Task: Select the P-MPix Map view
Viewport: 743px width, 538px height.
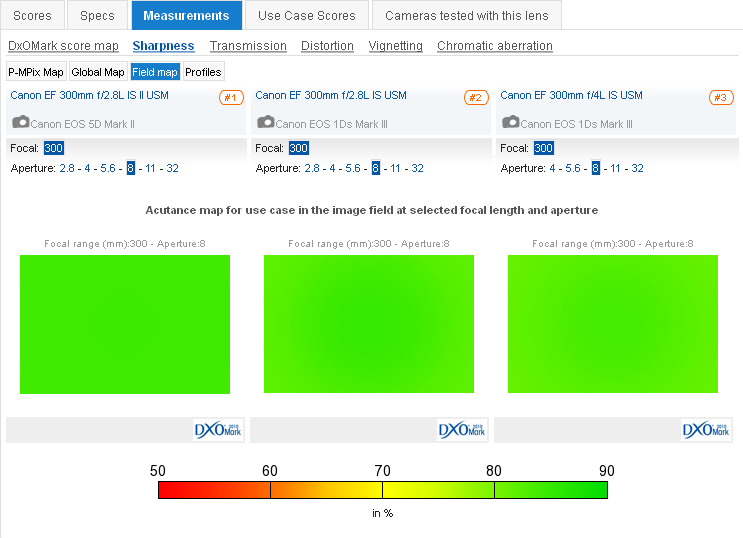Action: [x=36, y=72]
